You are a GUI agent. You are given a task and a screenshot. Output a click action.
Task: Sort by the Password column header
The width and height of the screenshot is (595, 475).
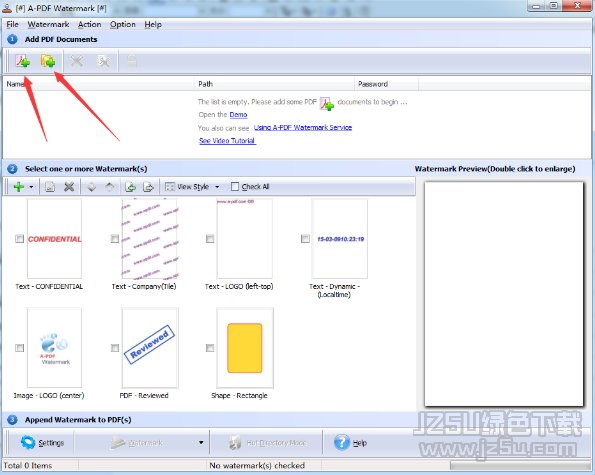pyautogui.click(x=387, y=84)
